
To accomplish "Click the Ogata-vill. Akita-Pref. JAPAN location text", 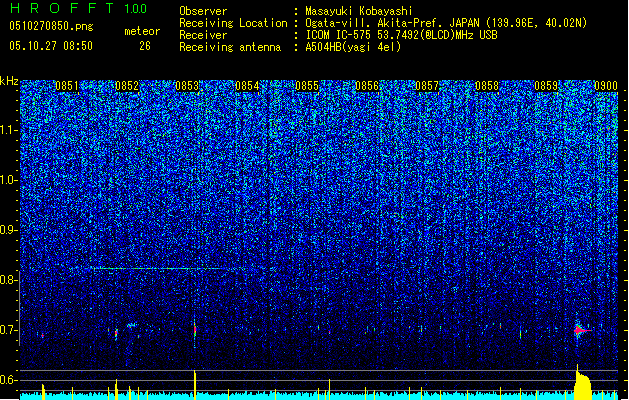I will pos(446,23).
